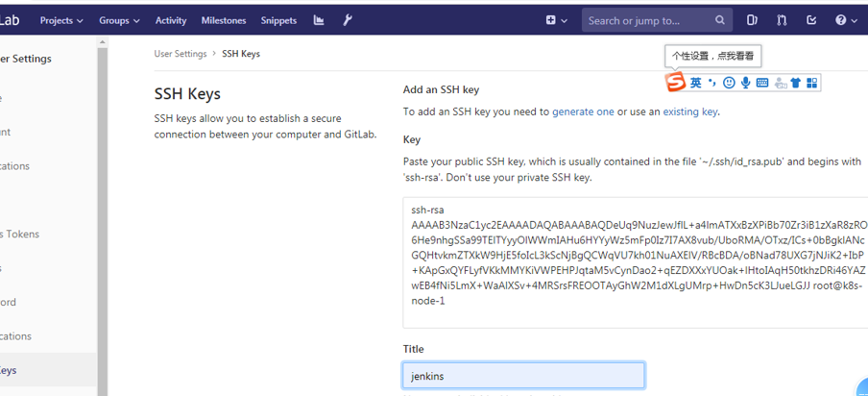This screenshot has width=868, height=396.
Task: Open the IME soft keyboard icon
Action: pos(762,84)
